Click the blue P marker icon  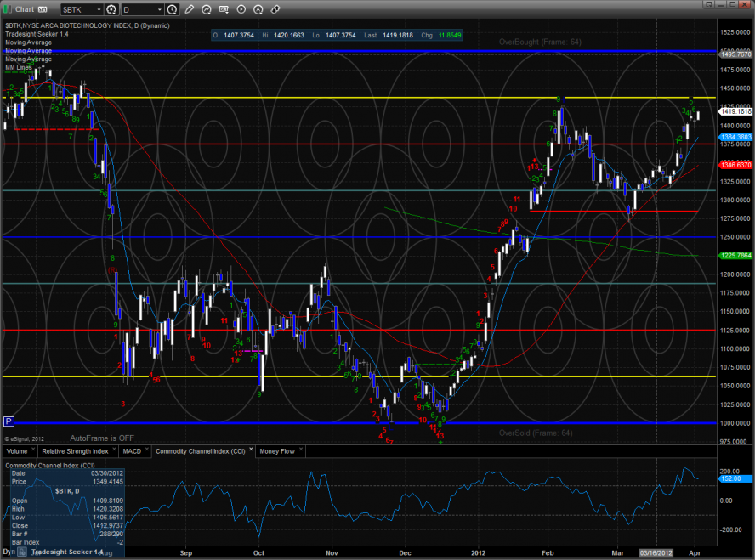[9, 421]
